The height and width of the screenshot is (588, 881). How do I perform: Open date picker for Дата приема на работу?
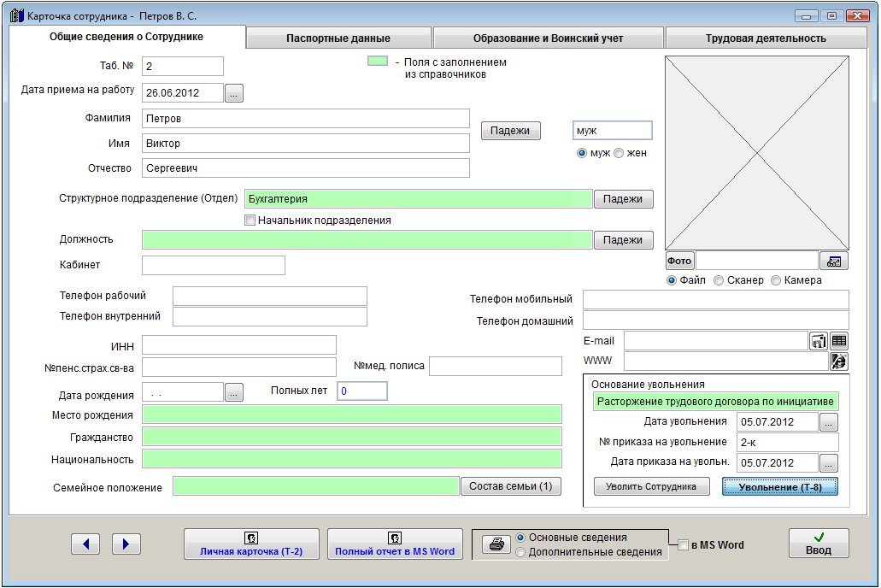[235, 93]
